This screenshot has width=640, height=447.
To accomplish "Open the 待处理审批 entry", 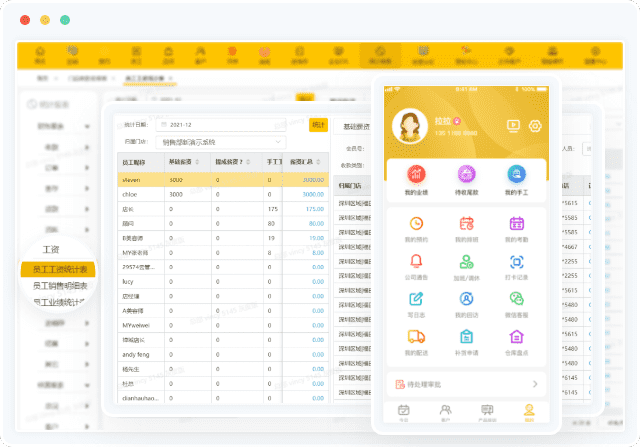I will 466,384.
